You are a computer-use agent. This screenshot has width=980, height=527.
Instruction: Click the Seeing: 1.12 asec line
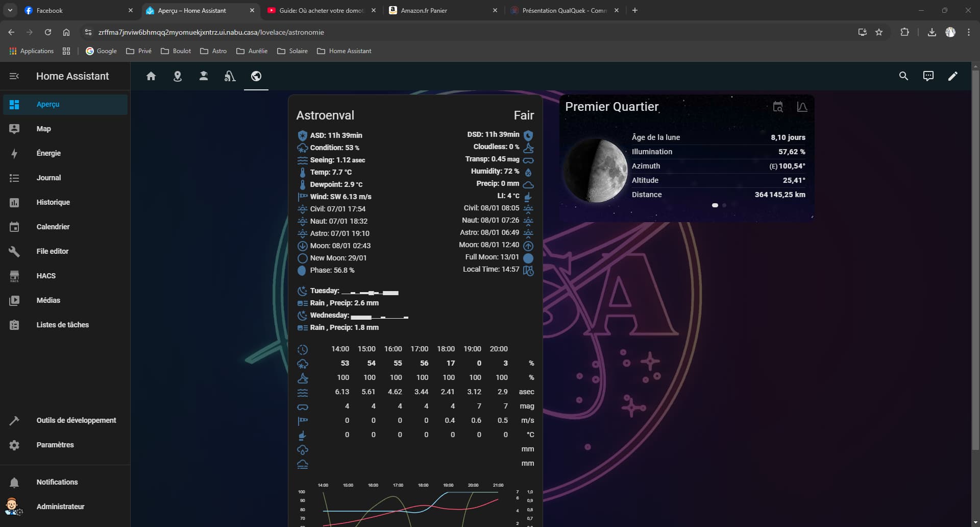337,160
